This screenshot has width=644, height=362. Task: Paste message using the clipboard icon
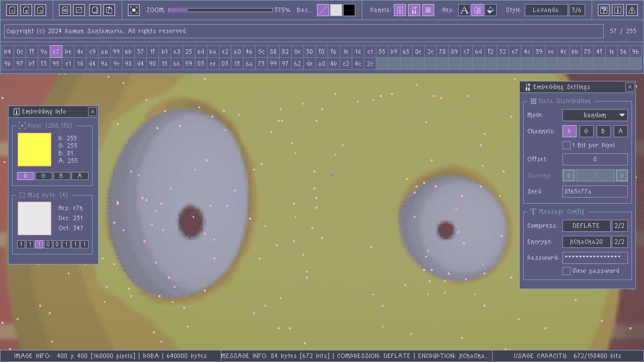pos(110,10)
